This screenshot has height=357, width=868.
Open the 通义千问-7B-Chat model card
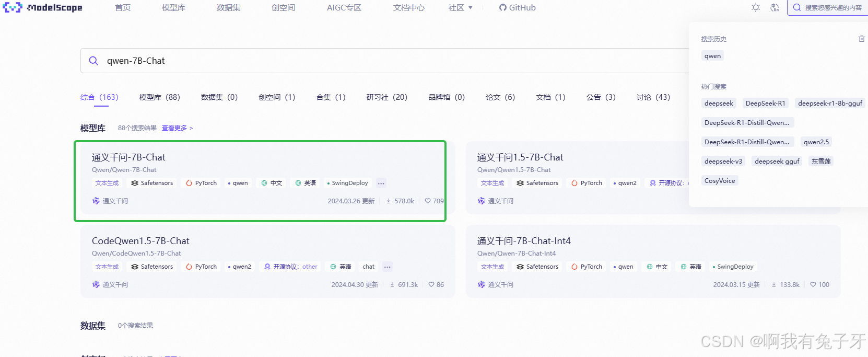click(267, 178)
